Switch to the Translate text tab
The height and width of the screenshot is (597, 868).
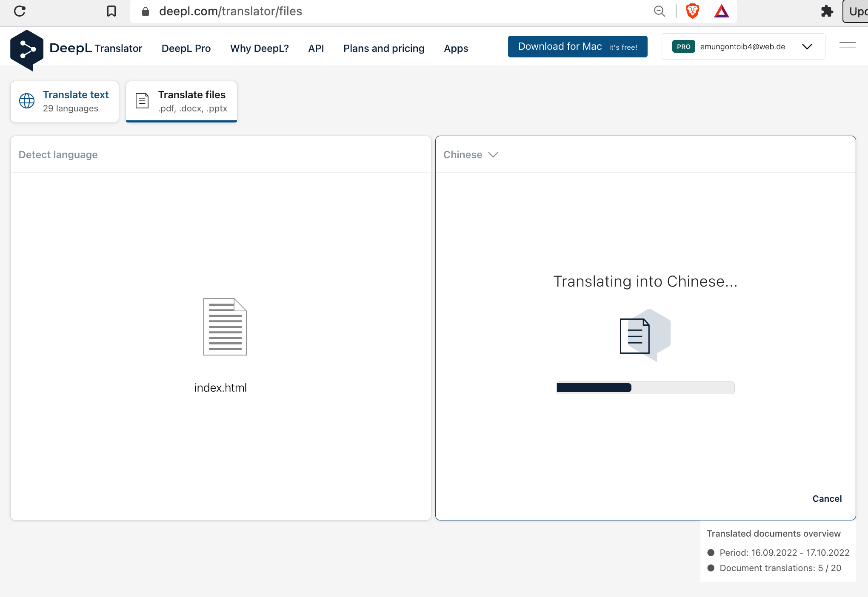(x=65, y=101)
